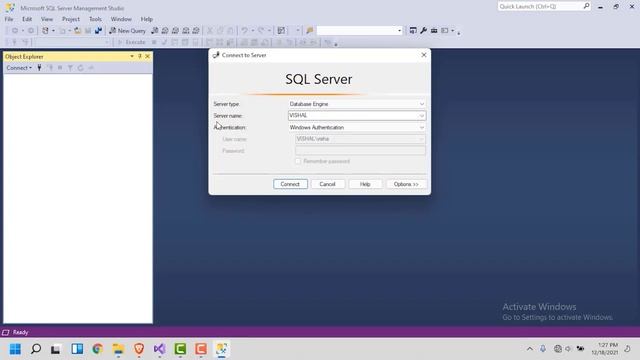Click the Cancel button in Connect to Server
This screenshot has height=360, width=640.
(x=327, y=184)
